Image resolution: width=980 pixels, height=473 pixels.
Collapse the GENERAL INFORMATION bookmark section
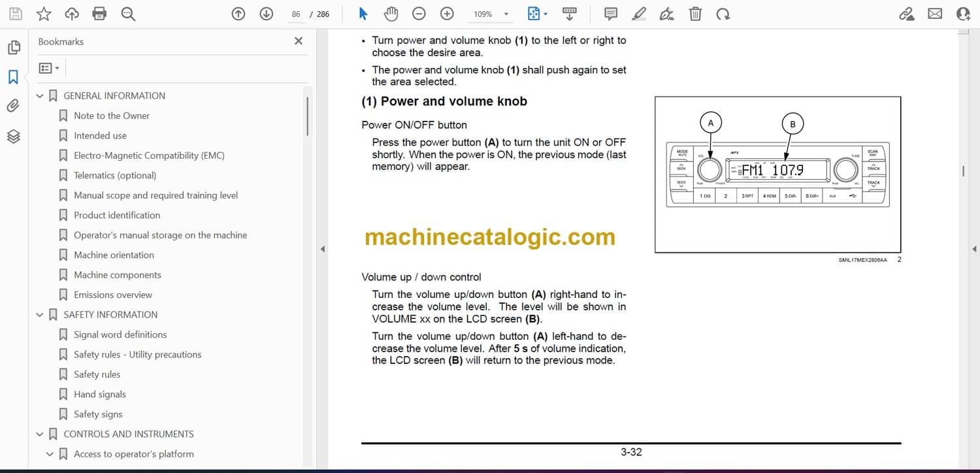(40, 96)
